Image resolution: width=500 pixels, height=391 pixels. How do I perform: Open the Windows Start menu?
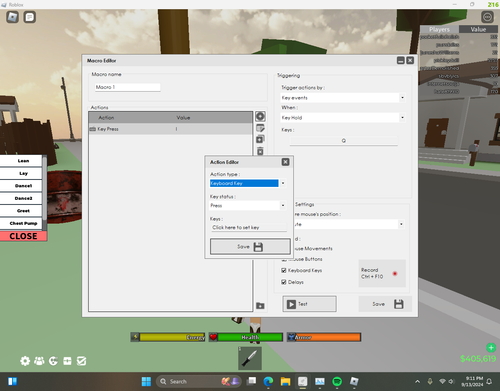[146, 381]
